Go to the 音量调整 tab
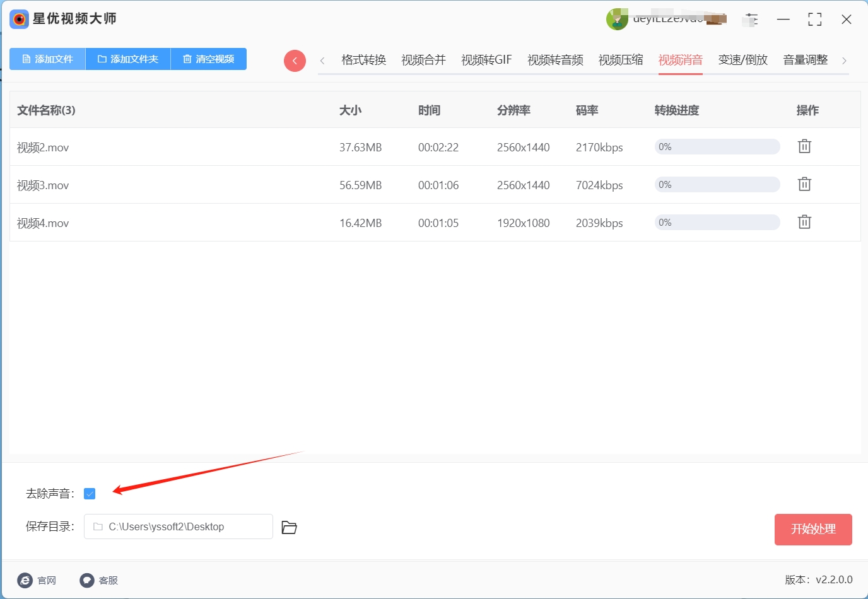The width and height of the screenshot is (868, 599). (x=806, y=60)
